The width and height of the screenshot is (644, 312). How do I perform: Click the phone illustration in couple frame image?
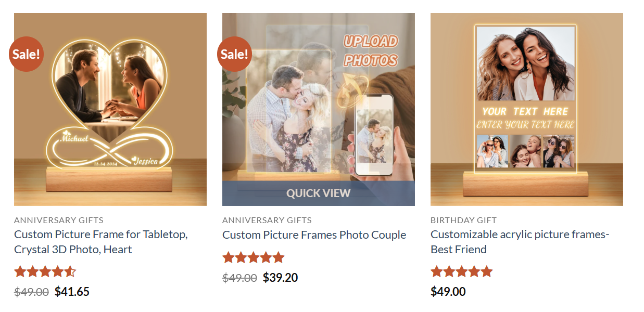click(x=374, y=135)
